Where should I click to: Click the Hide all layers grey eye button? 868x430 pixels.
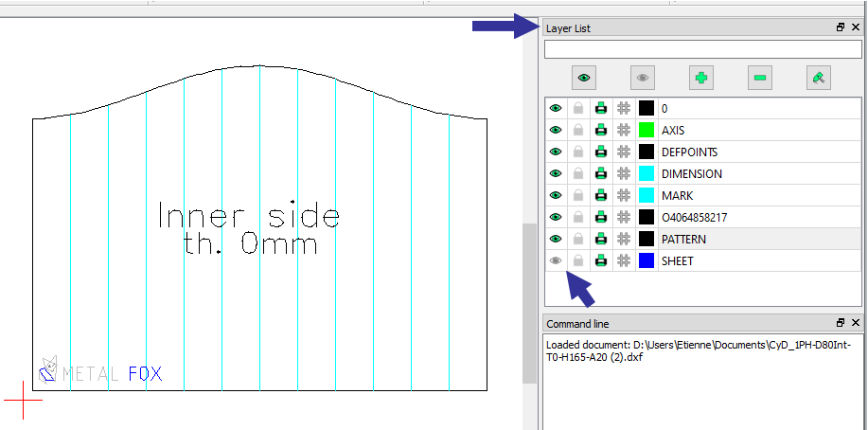click(642, 78)
